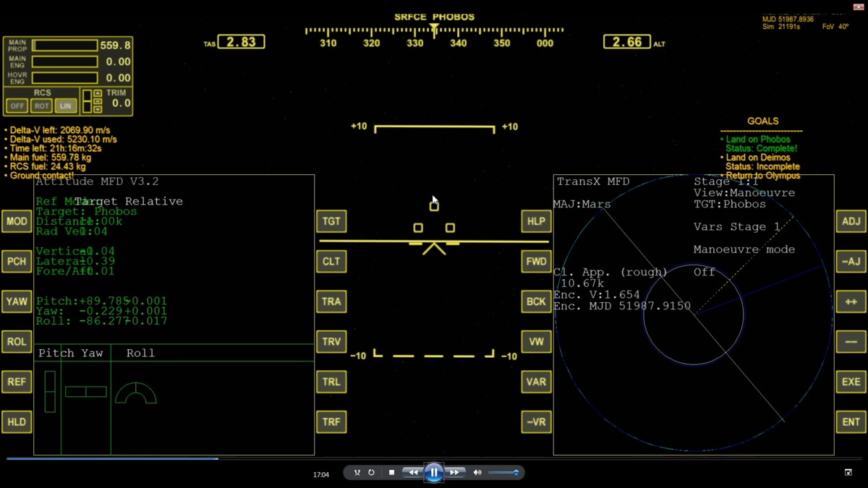
Task: Click "Enc. MJD 51987.9150" value
Action: click(x=622, y=307)
